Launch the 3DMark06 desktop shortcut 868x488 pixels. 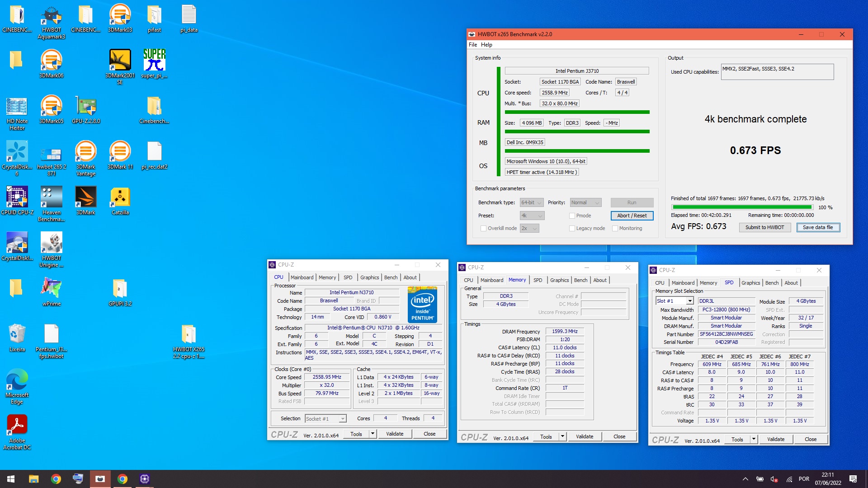(51, 64)
